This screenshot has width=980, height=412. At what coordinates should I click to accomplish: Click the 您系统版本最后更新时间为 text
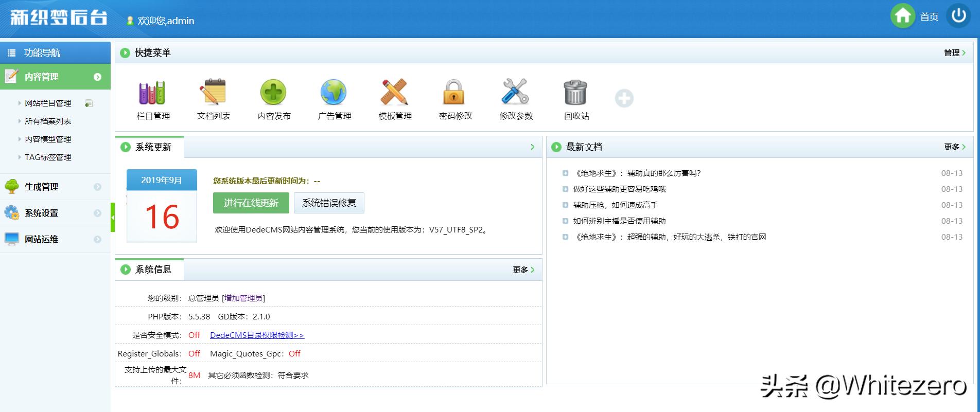(267, 181)
